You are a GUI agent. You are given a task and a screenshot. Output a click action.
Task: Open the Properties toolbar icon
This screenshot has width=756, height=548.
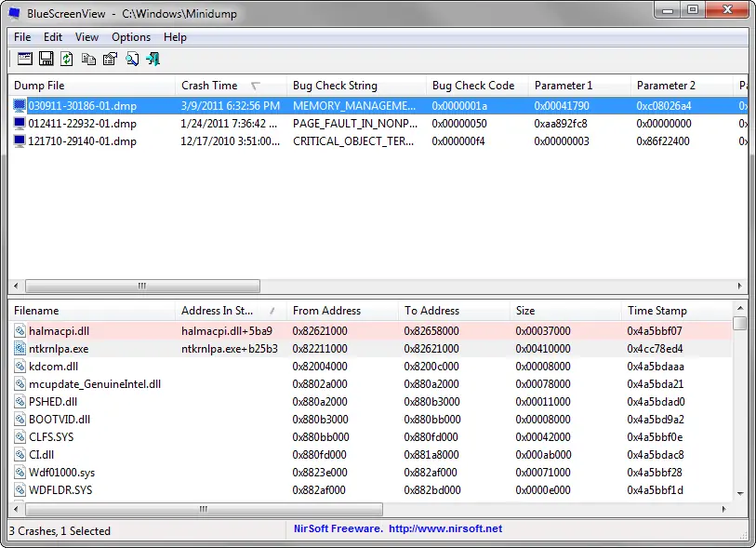(x=110, y=60)
